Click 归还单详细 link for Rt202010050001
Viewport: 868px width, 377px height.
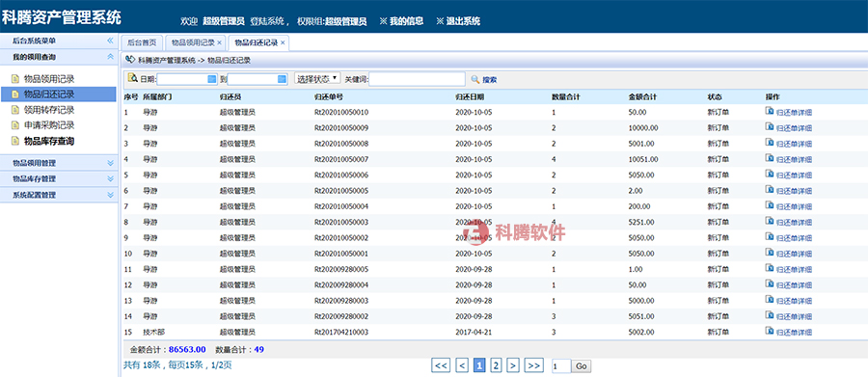click(x=795, y=255)
